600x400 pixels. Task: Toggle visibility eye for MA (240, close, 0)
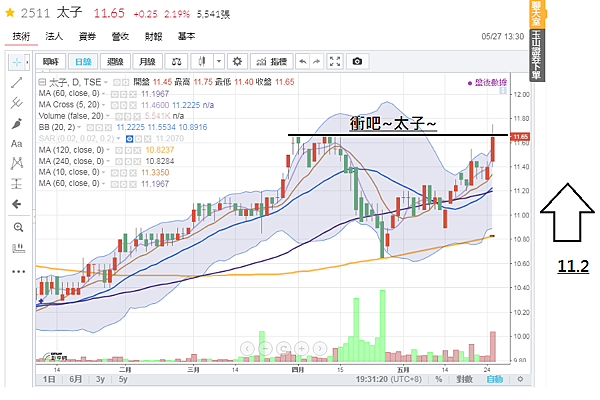[x=118, y=161]
